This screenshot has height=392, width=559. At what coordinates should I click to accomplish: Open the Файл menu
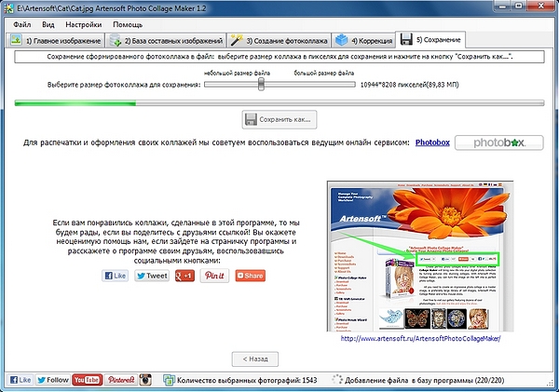[x=22, y=24]
